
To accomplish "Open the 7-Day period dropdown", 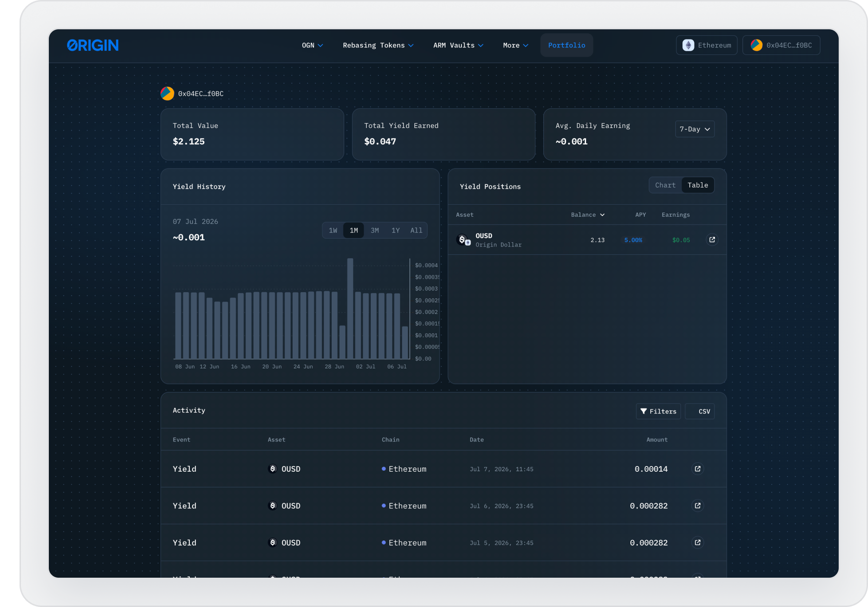I will tap(694, 129).
